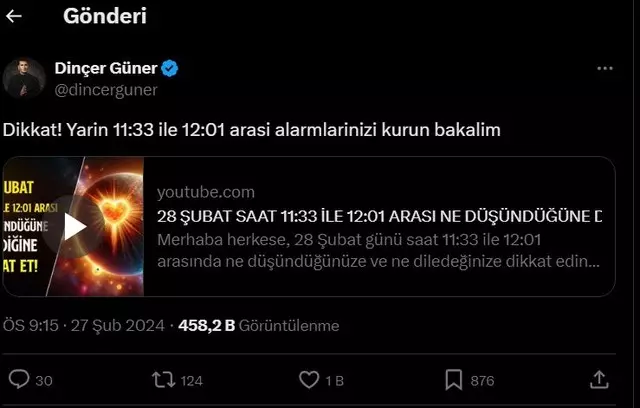Image resolution: width=640 pixels, height=408 pixels.
Task: Bookmark the post with the bookmark icon
Action: (x=453, y=380)
